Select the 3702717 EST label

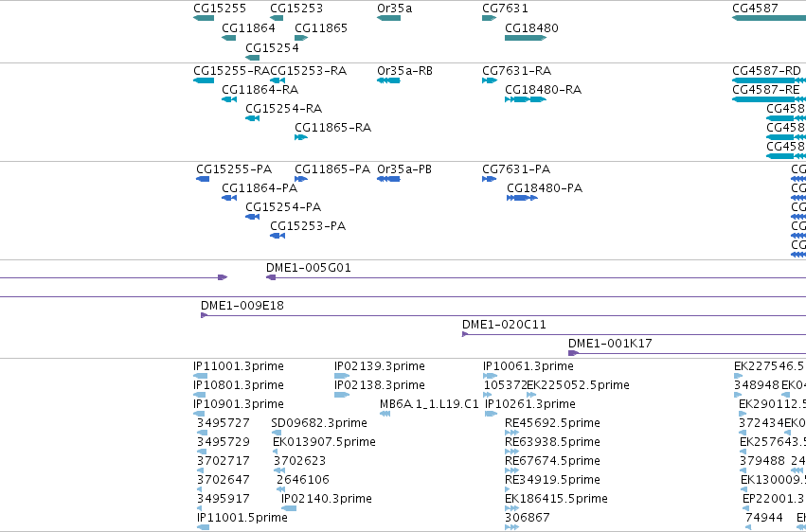tap(224, 461)
